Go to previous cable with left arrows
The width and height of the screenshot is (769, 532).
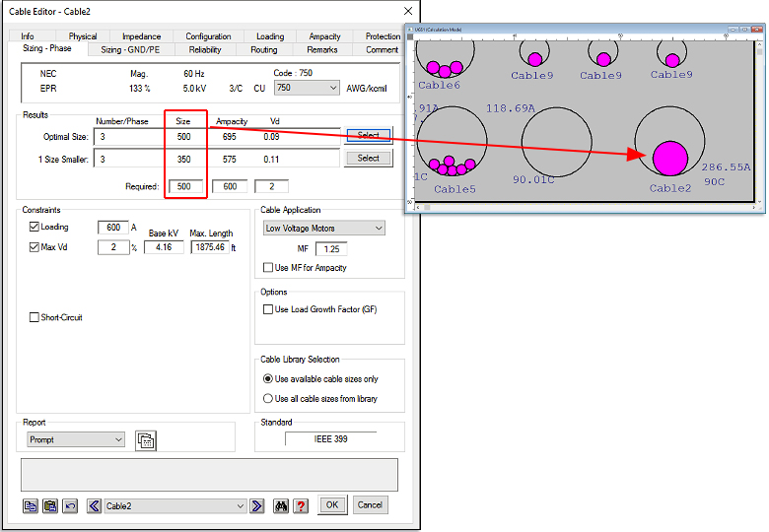point(95,505)
